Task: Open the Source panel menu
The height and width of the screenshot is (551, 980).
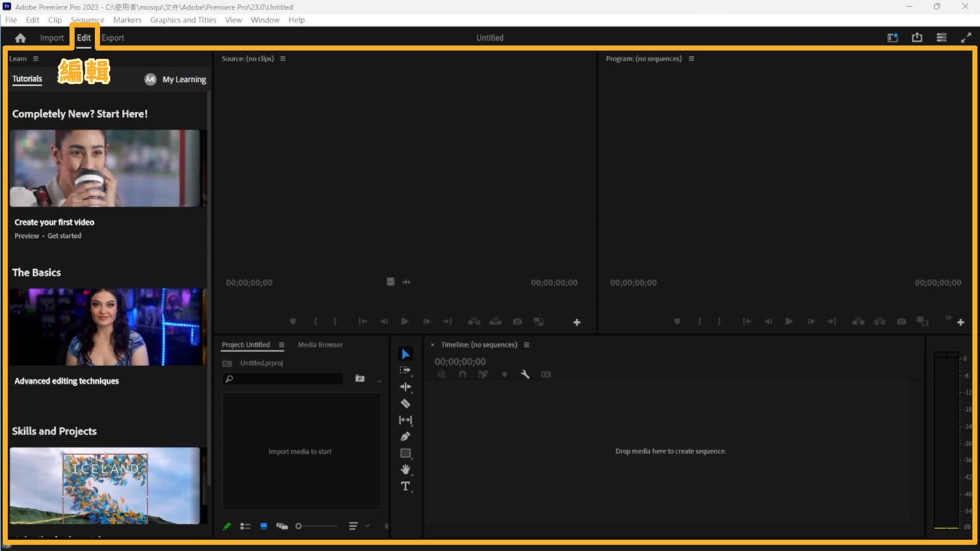Action: tap(282, 58)
